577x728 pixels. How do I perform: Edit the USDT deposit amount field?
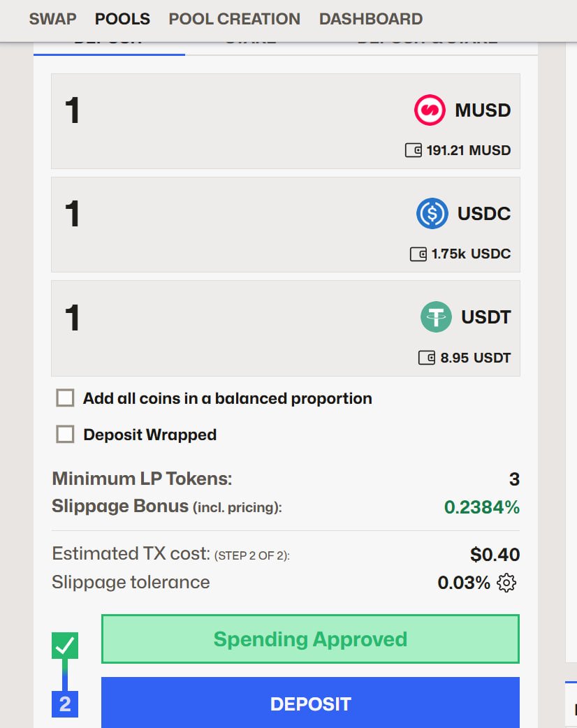(210, 317)
